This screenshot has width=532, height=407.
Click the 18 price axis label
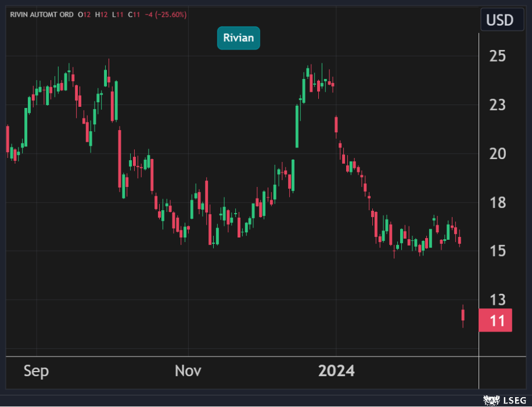click(x=497, y=203)
